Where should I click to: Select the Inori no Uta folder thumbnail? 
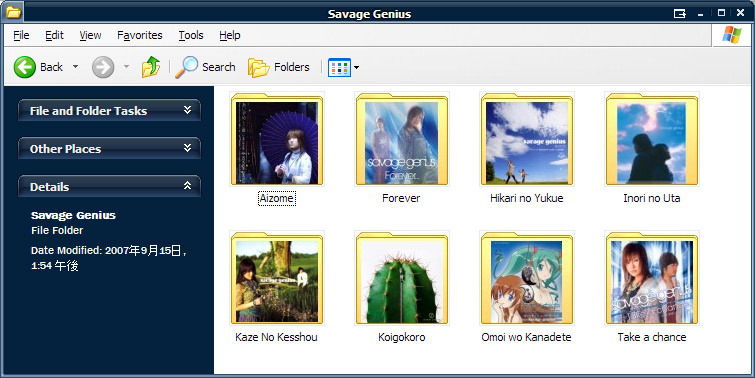coord(652,139)
